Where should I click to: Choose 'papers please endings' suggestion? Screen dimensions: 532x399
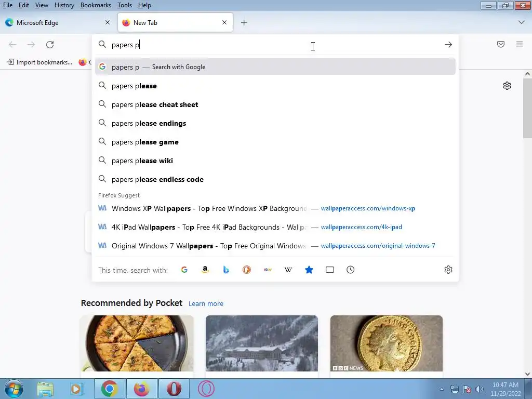(x=275, y=123)
